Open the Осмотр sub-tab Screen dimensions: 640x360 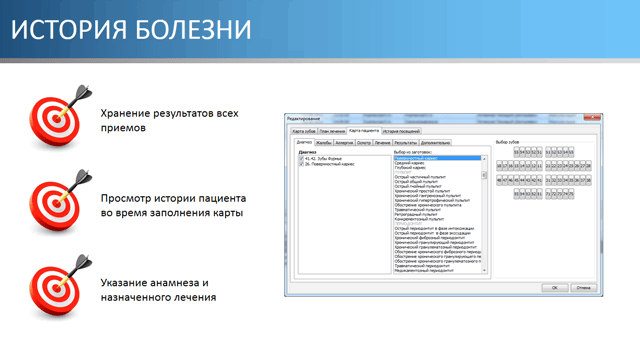[364, 143]
